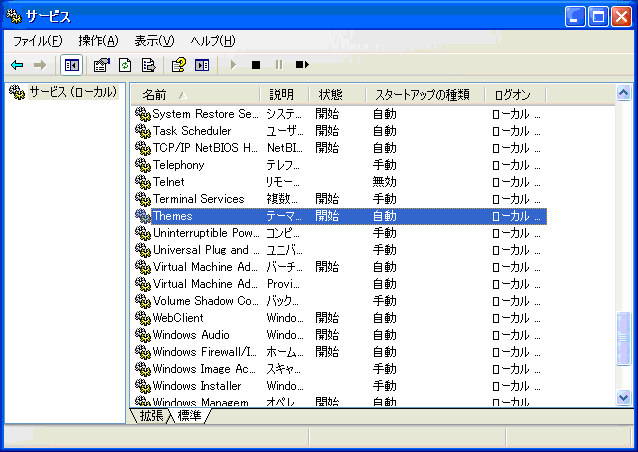
Task: Click the TCP/IP NetBIOS Helper gear icon
Action: pos(142,148)
